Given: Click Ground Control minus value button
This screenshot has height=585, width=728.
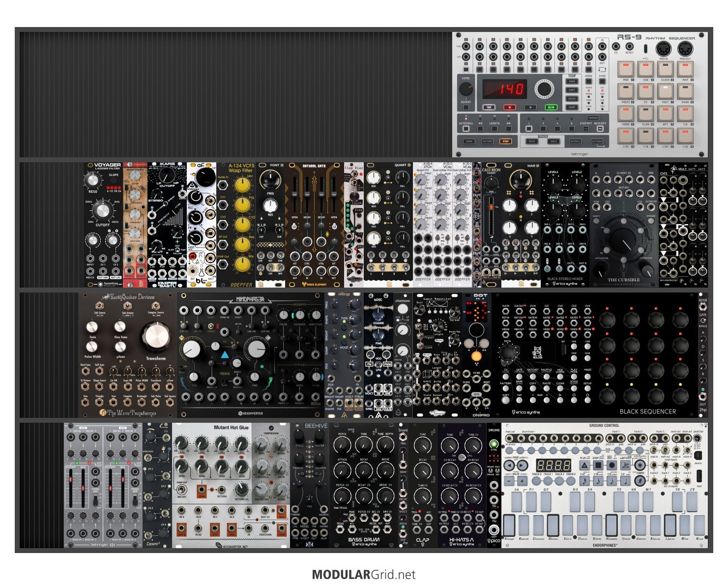Looking at the screenshot, I should click(x=509, y=481).
